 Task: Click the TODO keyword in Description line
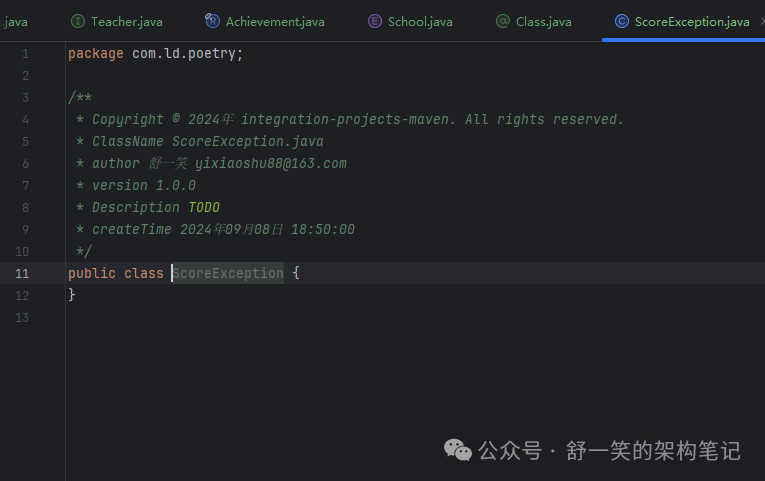pos(204,207)
